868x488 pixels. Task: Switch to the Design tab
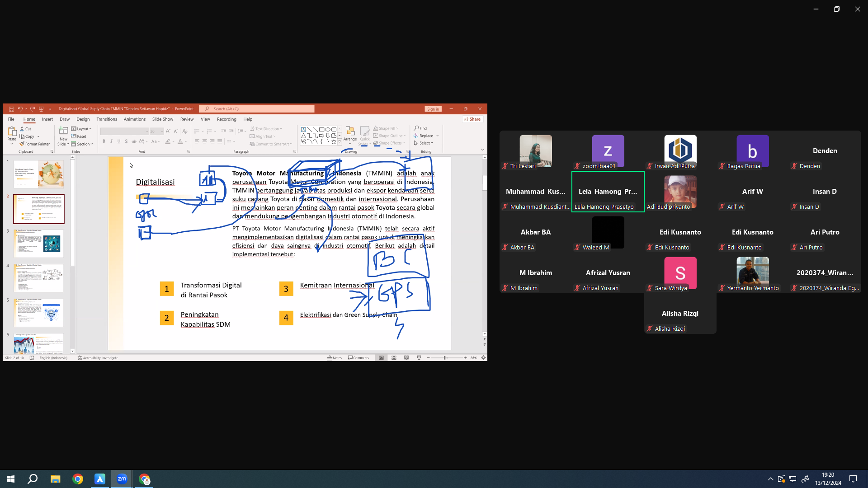click(83, 119)
